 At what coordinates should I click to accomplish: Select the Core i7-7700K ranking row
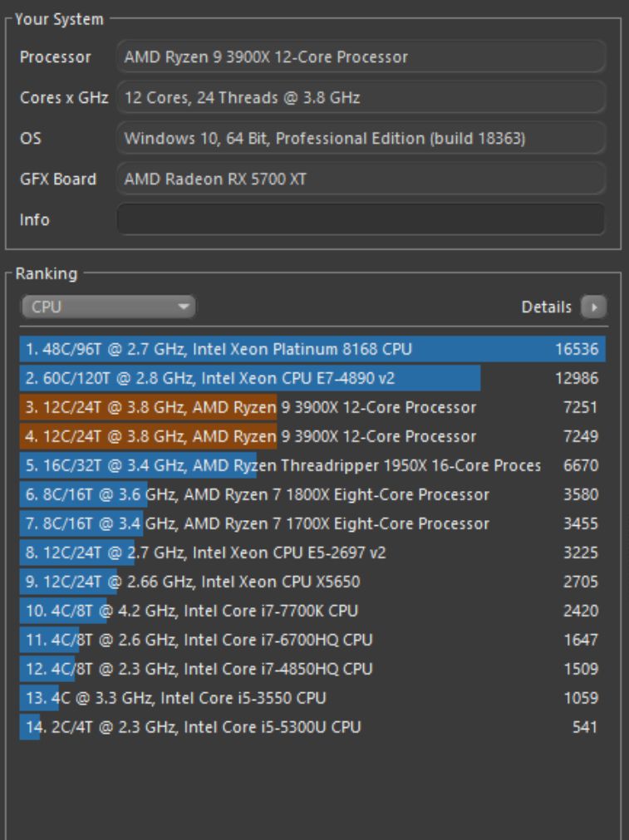(x=313, y=611)
